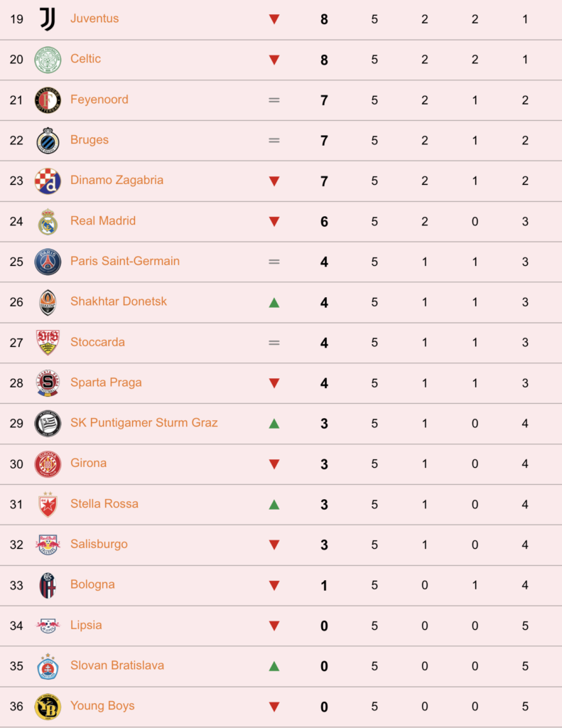Click the Feyenoord club crest

click(x=48, y=100)
